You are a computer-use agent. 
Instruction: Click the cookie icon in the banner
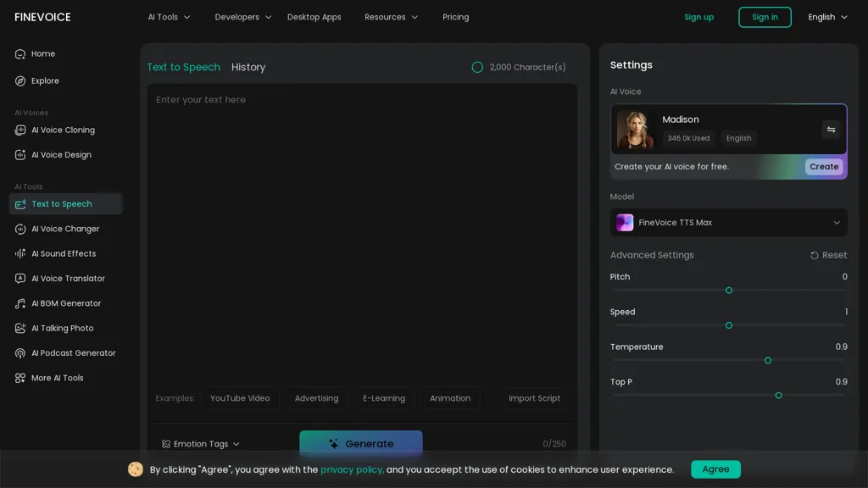tap(135, 469)
